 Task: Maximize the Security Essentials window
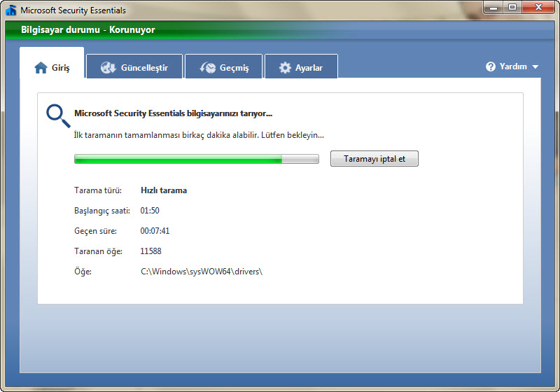click(x=512, y=8)
